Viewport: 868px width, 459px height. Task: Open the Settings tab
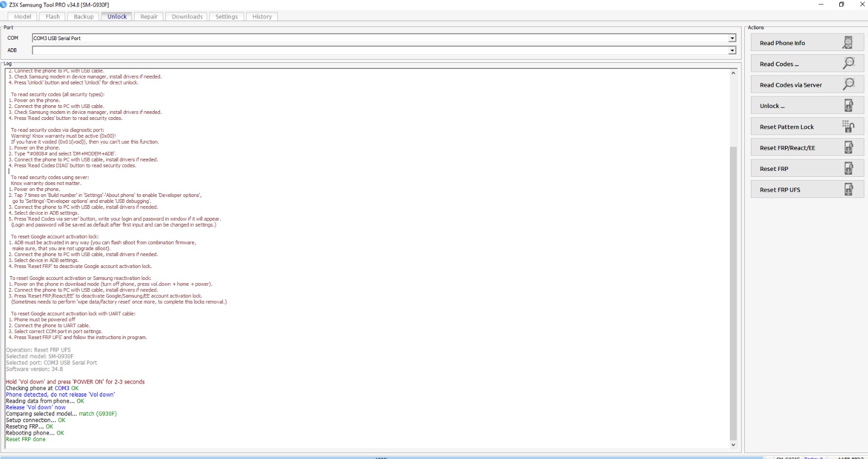226,17
